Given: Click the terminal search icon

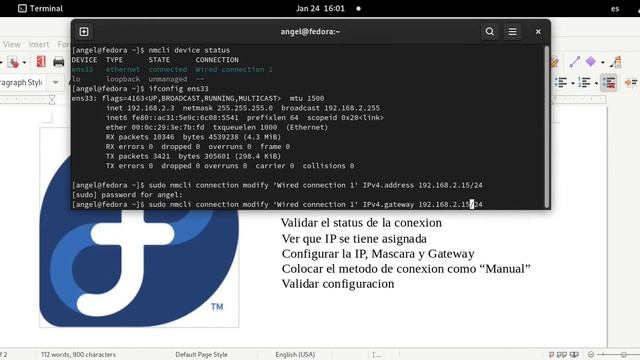Looking at the screenshot, I should (490, 32).
